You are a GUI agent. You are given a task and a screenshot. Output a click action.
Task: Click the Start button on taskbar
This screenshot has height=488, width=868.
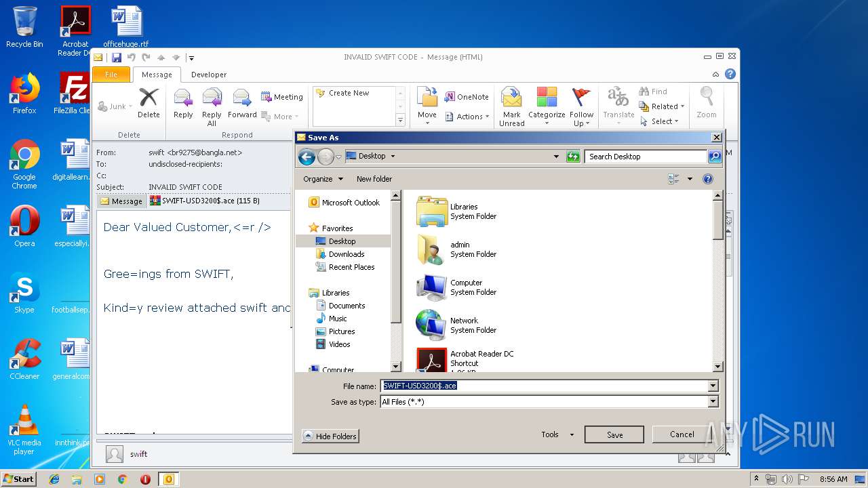[18, 479]
